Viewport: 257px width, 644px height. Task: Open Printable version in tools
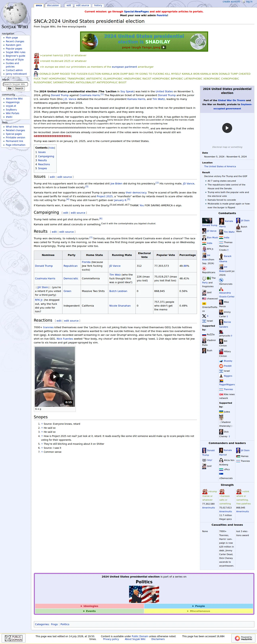pyautogui.click(x=15, y=138)
